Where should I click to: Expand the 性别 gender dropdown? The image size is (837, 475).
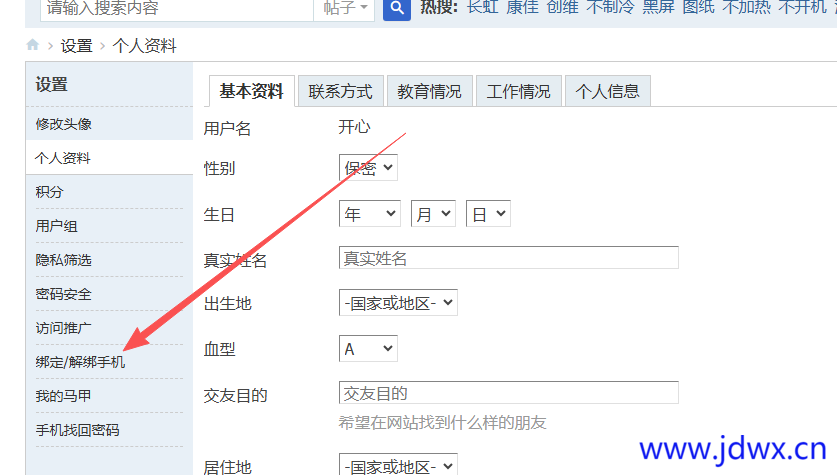[x=368, y=167]
